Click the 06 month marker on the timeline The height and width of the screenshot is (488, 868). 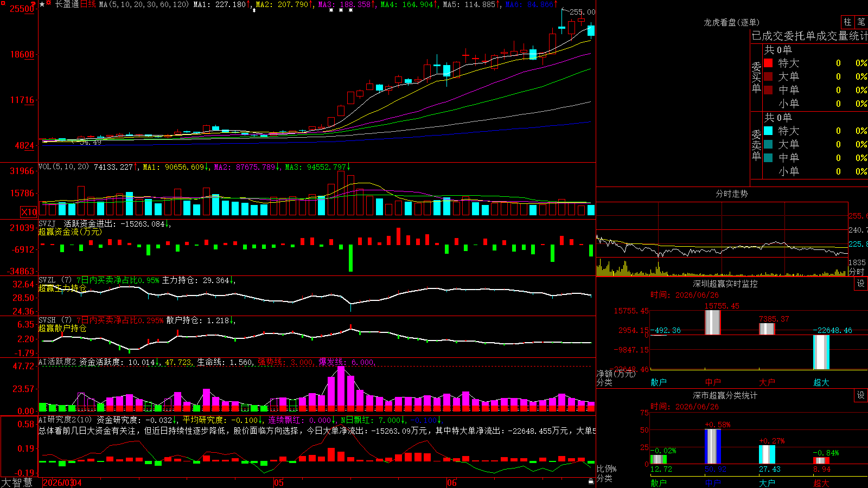click(452, 483)
